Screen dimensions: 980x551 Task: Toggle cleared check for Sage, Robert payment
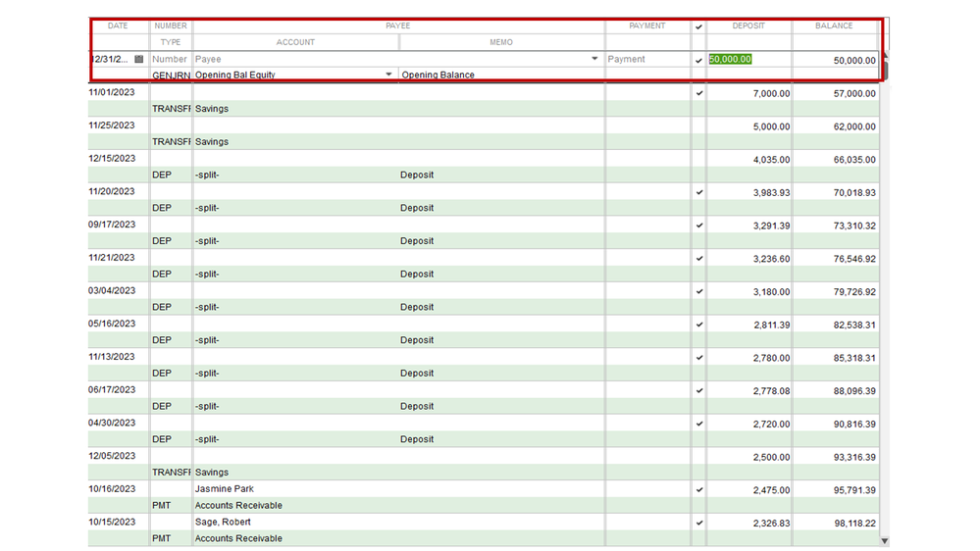[698, 523]
